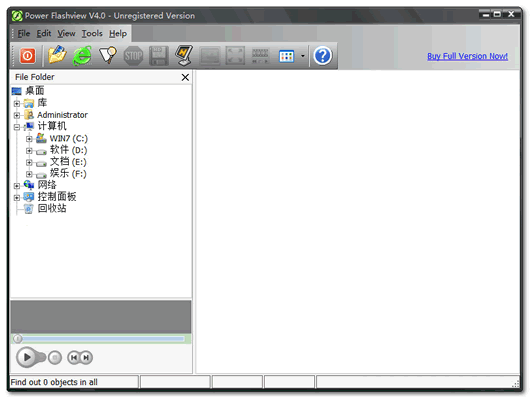
Task: Open the Edit menu
Action: click(x=44, y=33)
